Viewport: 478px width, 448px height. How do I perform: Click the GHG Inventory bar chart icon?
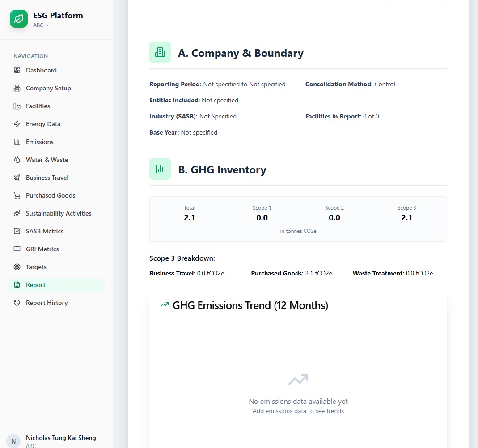[x=160, y=169]
